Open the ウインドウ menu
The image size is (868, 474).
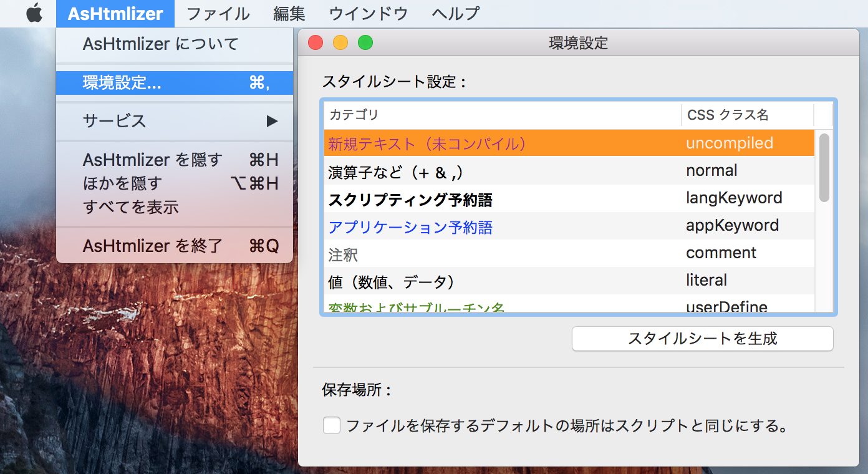point(368,13)
